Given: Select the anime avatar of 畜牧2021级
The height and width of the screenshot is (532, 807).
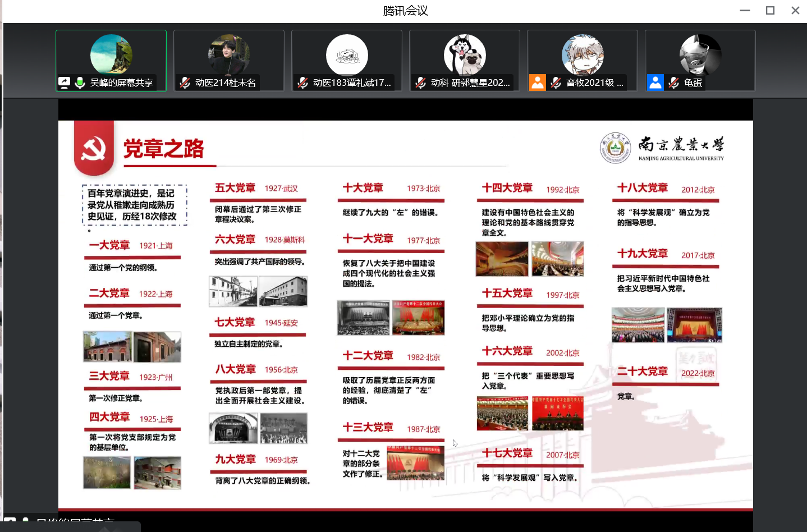Looking at the screenshot, I should tap(583, 54).
